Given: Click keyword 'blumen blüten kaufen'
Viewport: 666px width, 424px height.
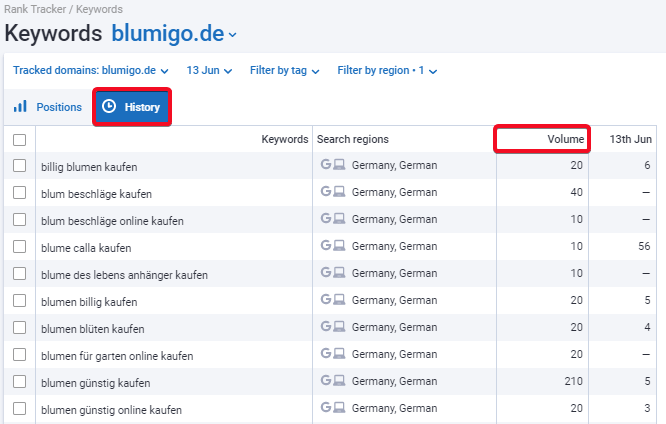Looking at the screenshot, I should point(93,329).
